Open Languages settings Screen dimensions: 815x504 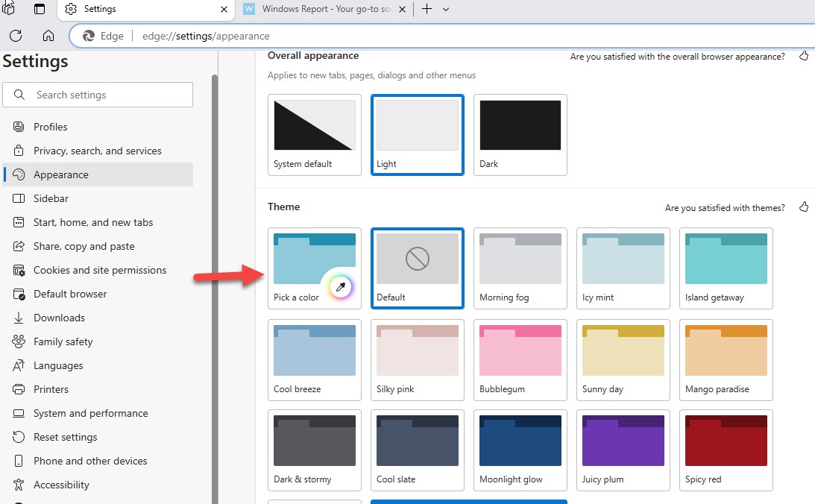98,365
